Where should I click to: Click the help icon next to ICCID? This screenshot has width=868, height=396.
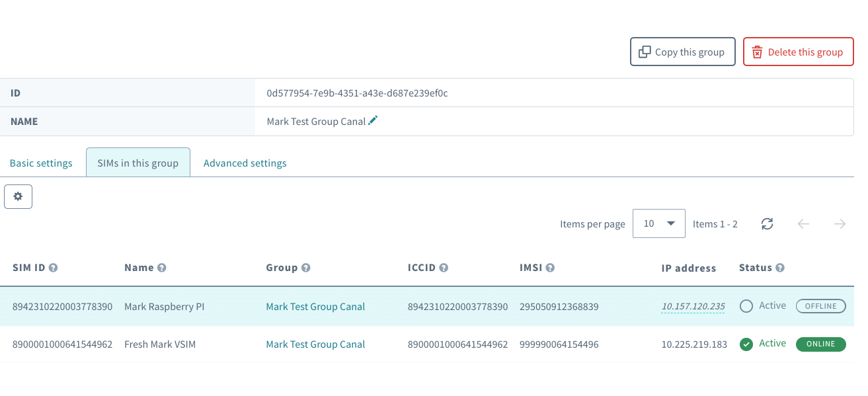coord(444,268)
